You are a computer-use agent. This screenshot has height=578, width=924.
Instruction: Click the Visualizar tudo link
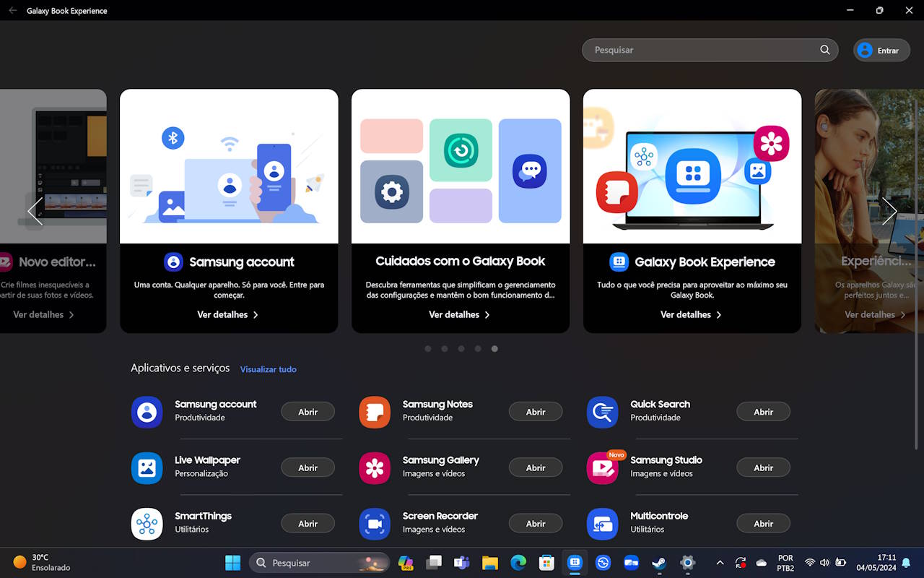(269, 369)
